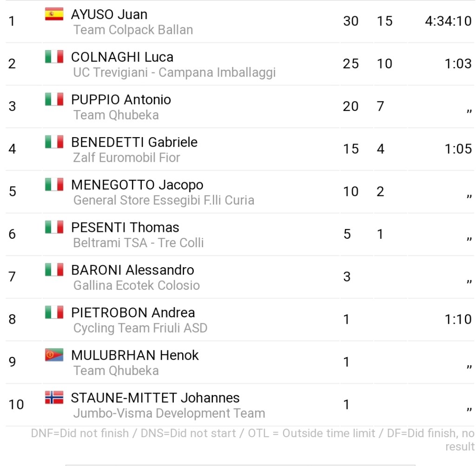Open the Gallina Ecotek Colosio team page
This screenshot has height=466, width=476.
(137, 286)
